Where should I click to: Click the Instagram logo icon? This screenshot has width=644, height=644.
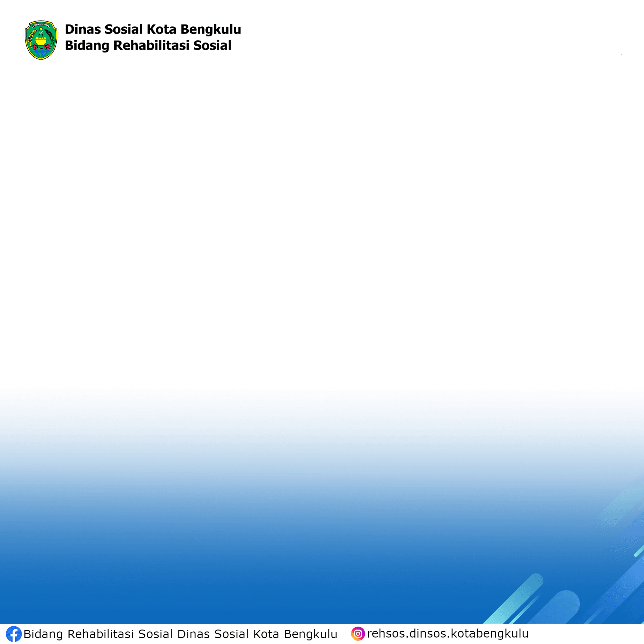click(x=358, y=633)
